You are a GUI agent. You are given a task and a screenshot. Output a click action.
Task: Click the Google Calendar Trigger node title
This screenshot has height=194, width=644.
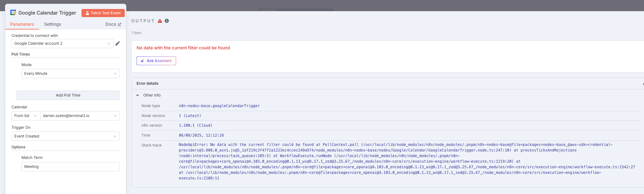47,13
